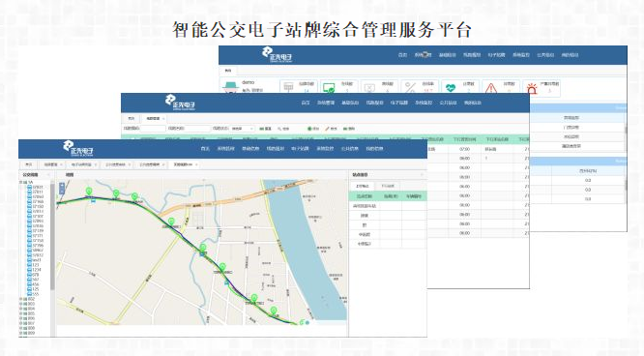The width and height of the screenshot is (644, 356).
Task: Open last navbar menu 我的信息 in front window
Action: pos(374,148)
